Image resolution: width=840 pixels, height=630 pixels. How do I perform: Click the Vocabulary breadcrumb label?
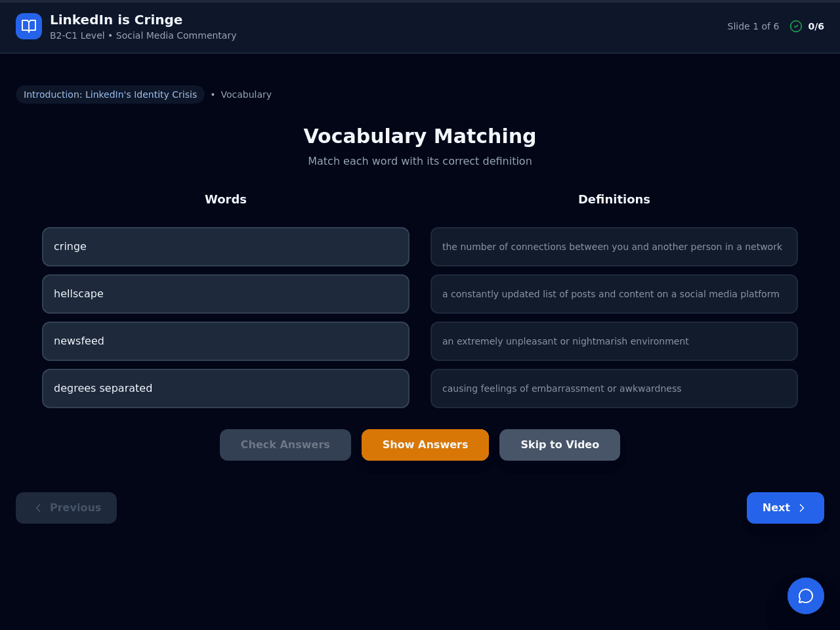(x=246, y=94)
